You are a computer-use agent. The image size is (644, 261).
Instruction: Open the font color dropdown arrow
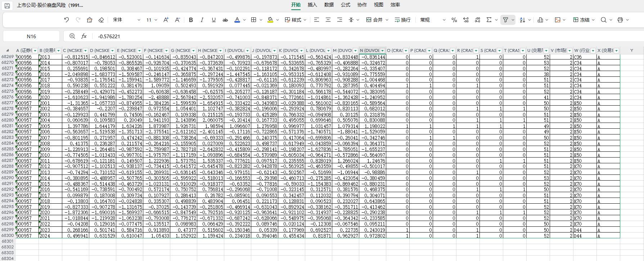click(x=244, y=20)
